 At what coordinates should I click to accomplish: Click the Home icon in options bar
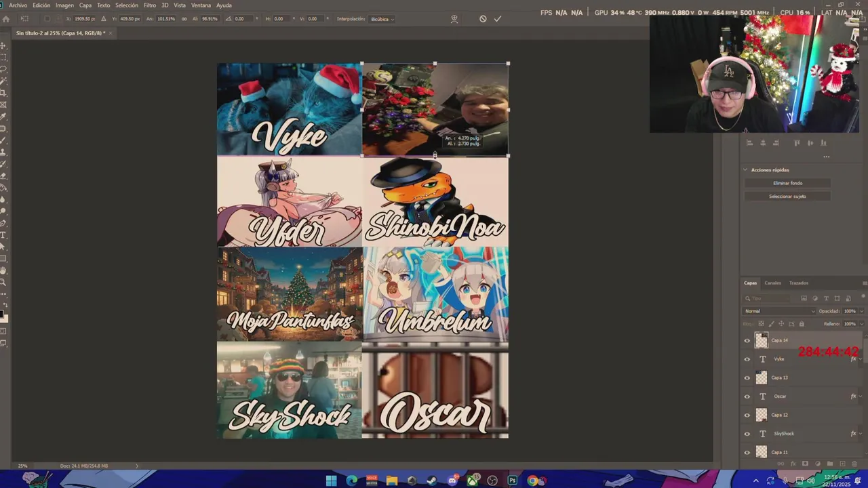(x=6, y=19)
